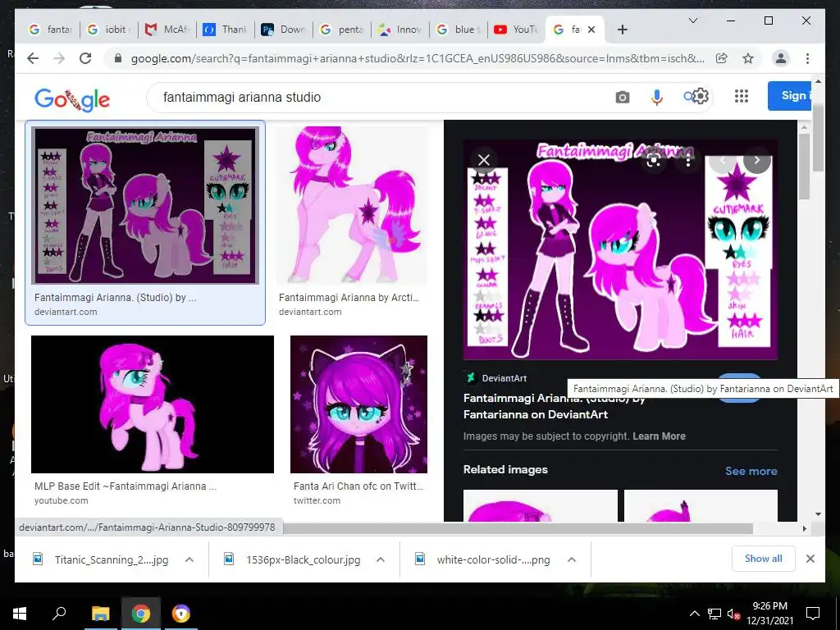Image resolution: width=840 pixels, height=630 pixels.
Task: Switch to the Down tab
Action: coord(283,30)
